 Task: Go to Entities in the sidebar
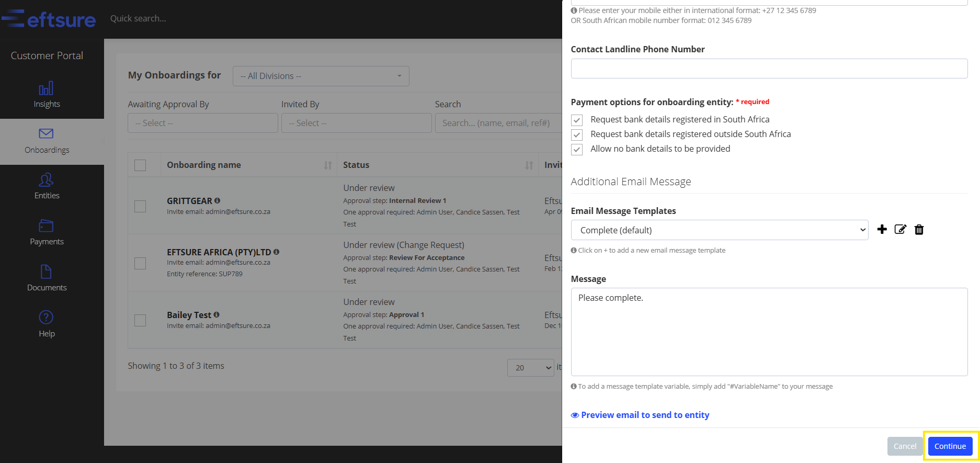[x=47, y=186]
